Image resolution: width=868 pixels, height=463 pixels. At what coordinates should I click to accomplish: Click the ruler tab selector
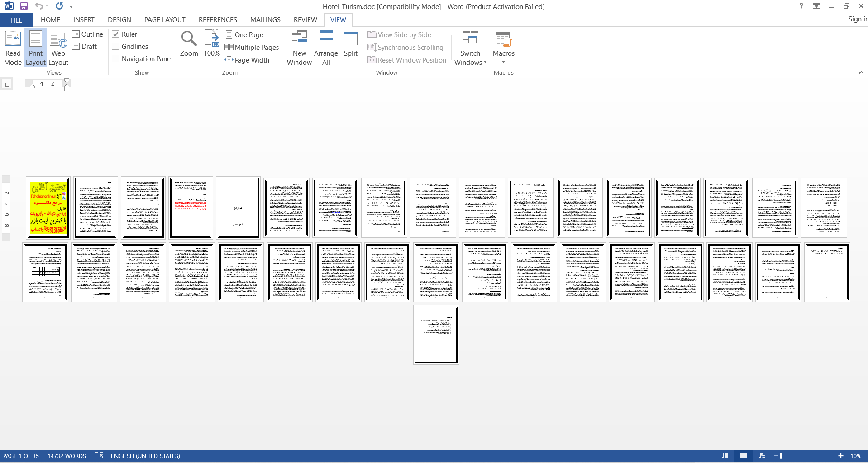(x=6, y=84)
